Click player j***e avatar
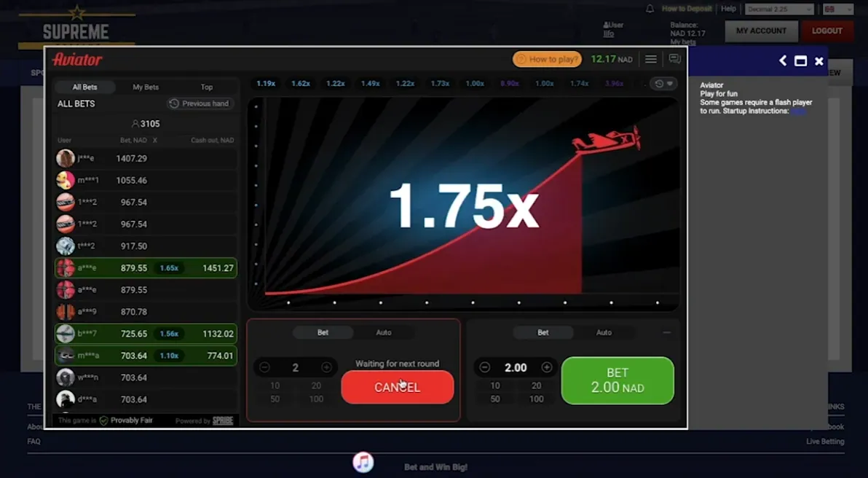Image resolution: width=868 pixels, height=478 pixels. click(x=66, y=158)
